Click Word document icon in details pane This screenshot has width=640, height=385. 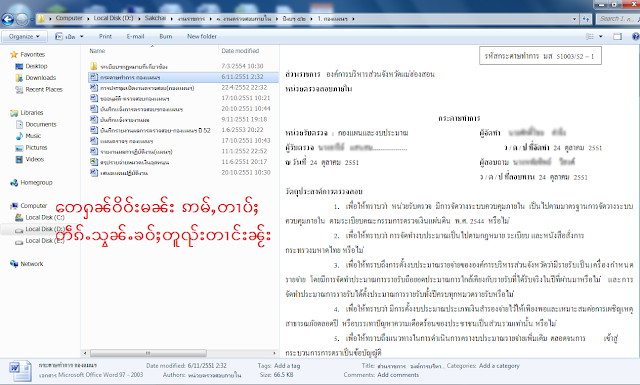pyautogui.click(x=20, y=371)
